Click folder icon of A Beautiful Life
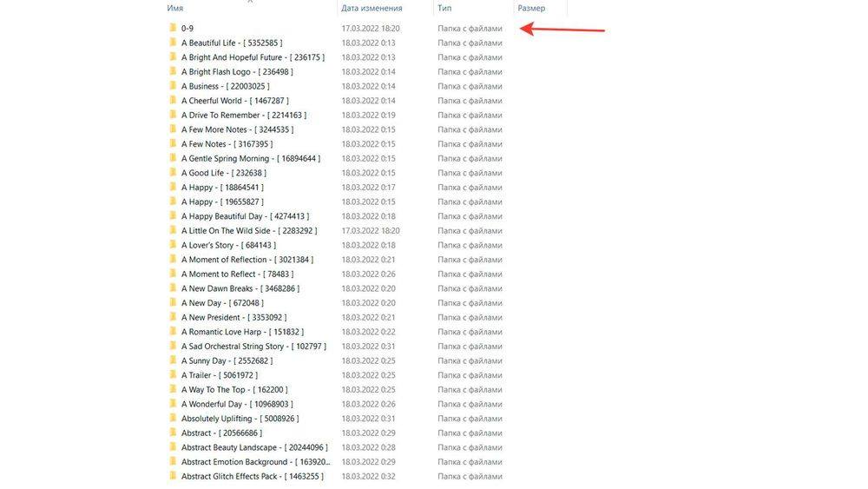This screenshot has height=489, width=868. coord(173,42)
